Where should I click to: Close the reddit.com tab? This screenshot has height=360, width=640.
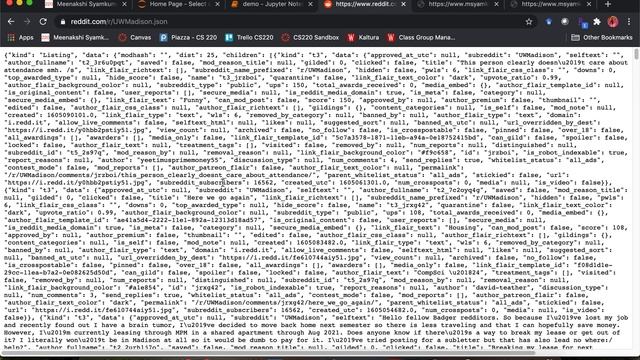[x=403, y=4]
